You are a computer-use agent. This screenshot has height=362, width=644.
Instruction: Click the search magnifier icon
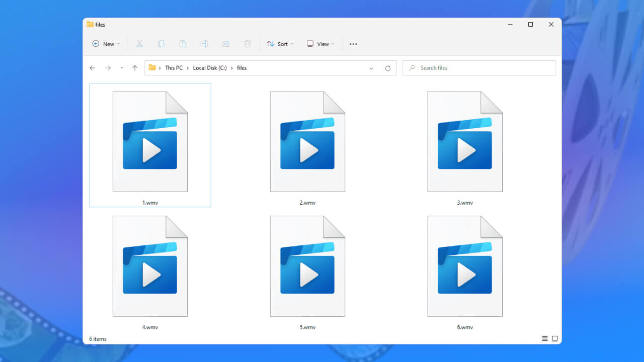click(x=412, y=68)
